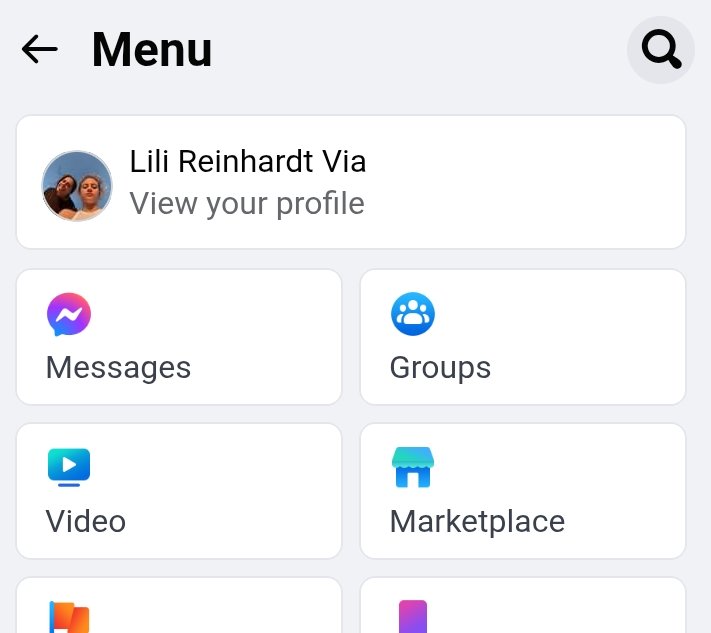
Task: Go back using the left arrow
Action: 39,49
